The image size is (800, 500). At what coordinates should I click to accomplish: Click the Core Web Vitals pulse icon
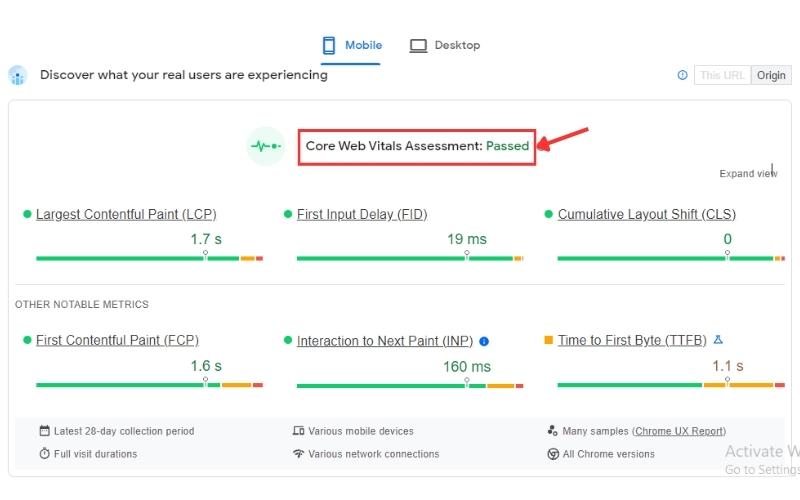[266, 146]
